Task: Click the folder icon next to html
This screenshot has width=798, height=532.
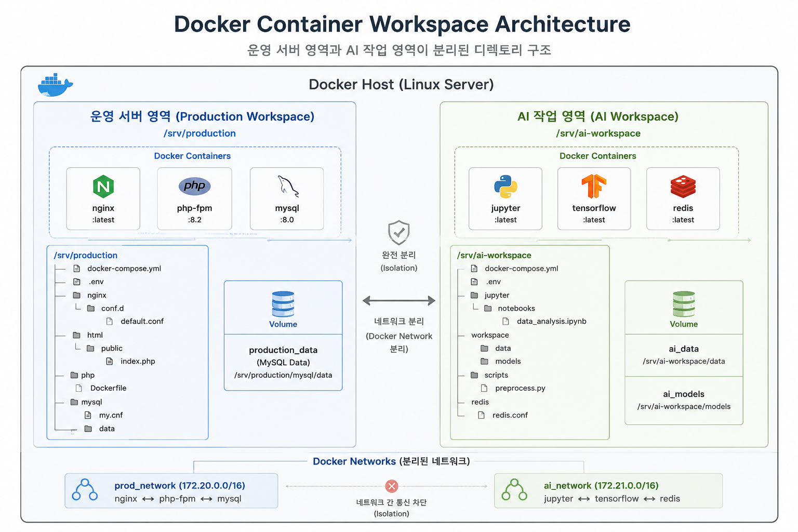Action: [77, 335]
